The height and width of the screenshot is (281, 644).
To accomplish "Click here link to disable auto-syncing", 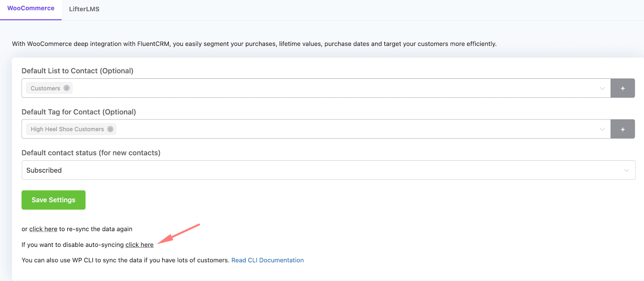I will coord(139,244).
